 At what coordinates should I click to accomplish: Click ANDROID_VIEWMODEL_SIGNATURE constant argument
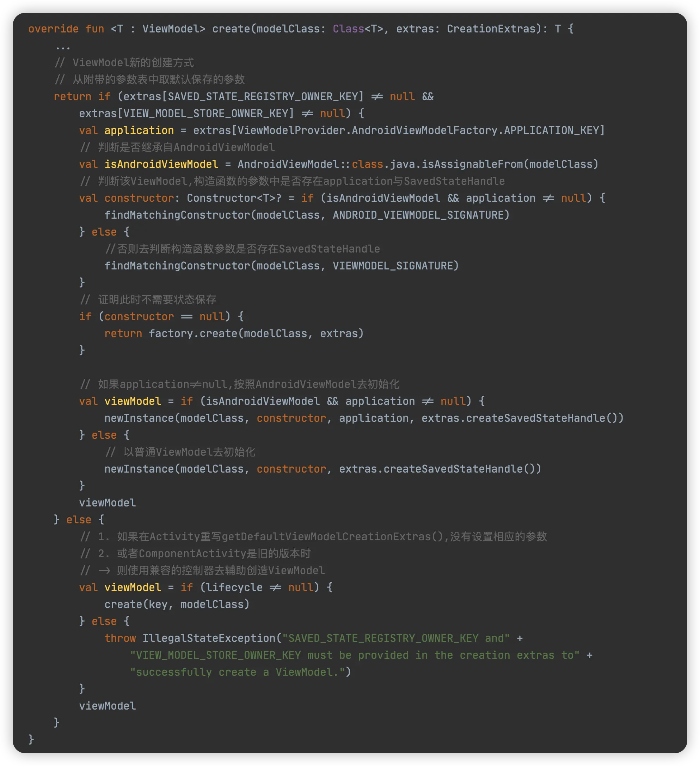418,215
